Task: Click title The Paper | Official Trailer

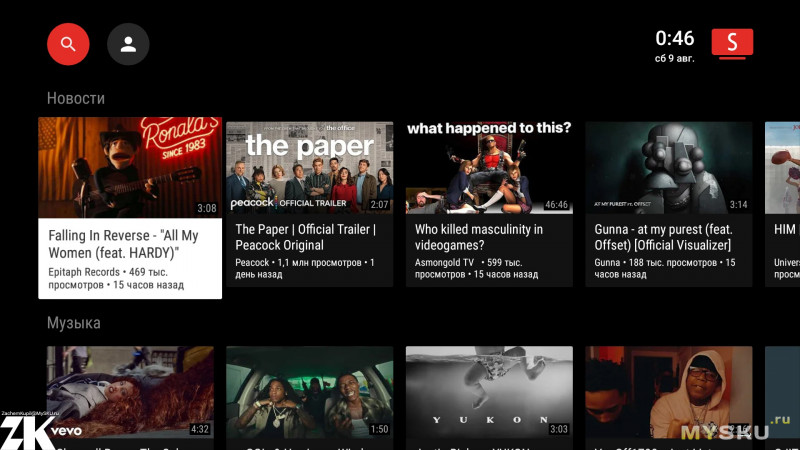Action: [305, 237]
